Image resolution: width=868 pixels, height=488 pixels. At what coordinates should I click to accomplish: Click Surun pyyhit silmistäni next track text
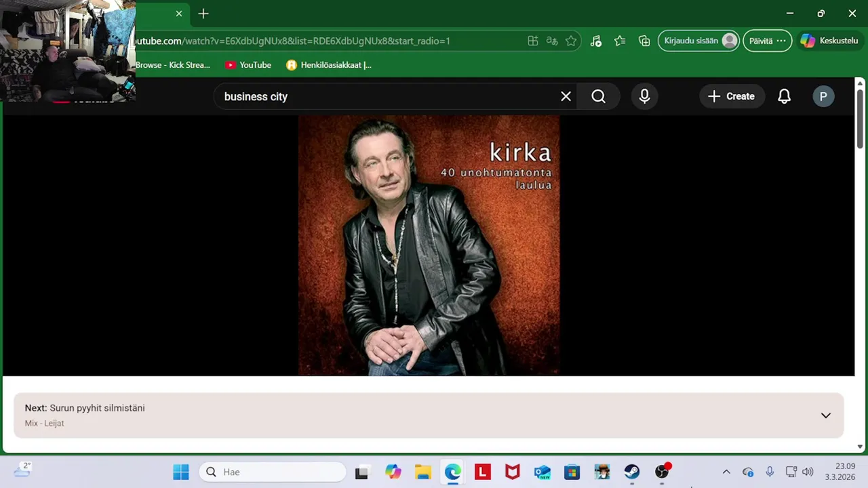tap(97, 408)
